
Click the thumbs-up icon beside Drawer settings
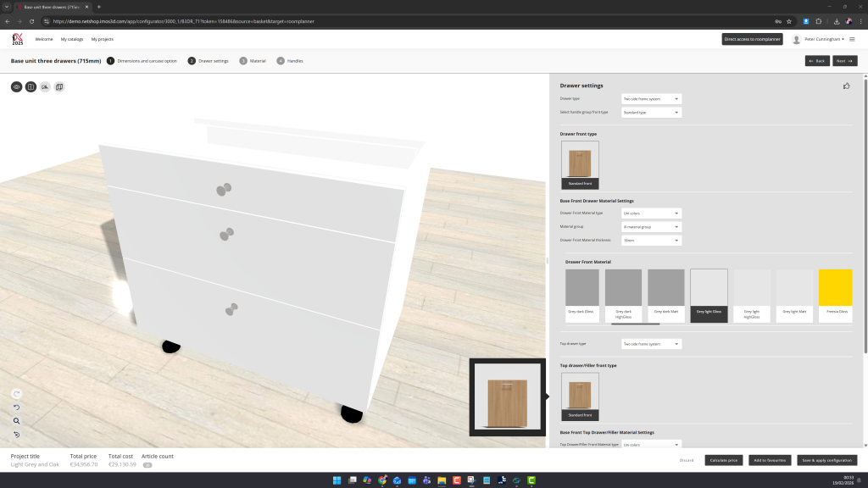[x=846, y=86]
